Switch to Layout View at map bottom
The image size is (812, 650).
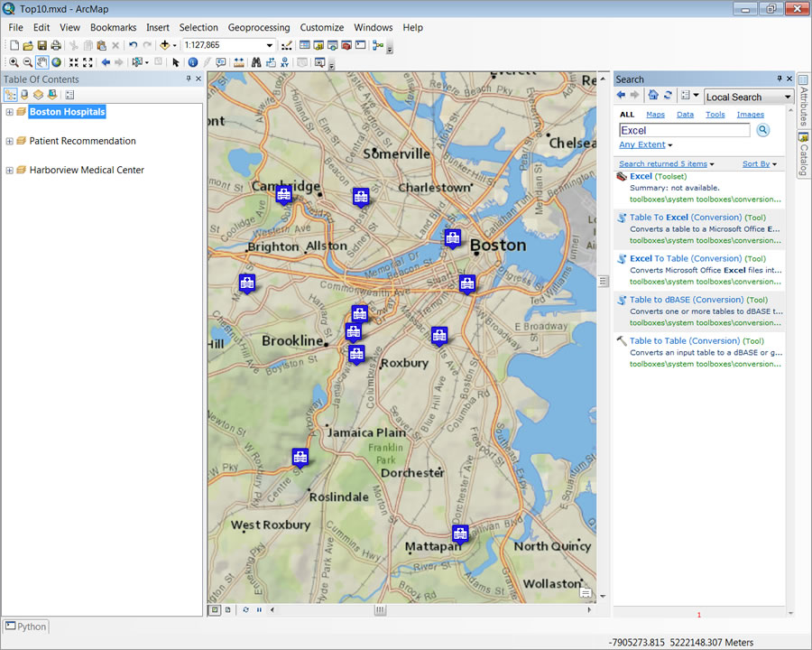(227, 610)
